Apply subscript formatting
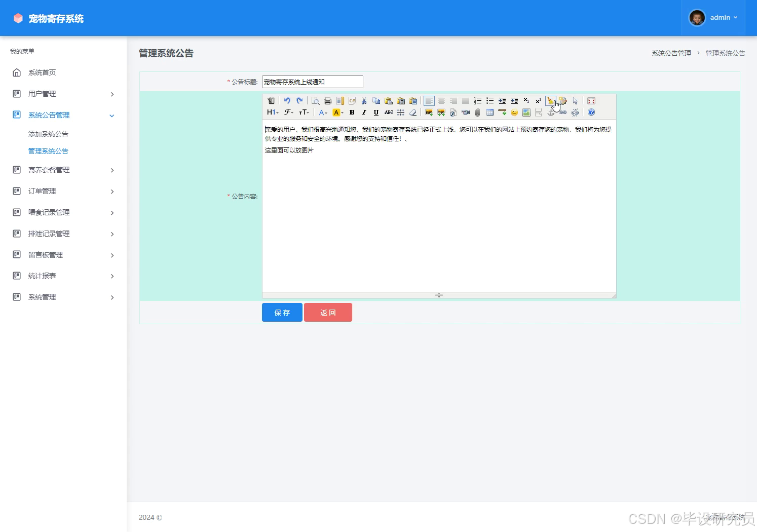The image size is (757, 532). tap(526, 101)
